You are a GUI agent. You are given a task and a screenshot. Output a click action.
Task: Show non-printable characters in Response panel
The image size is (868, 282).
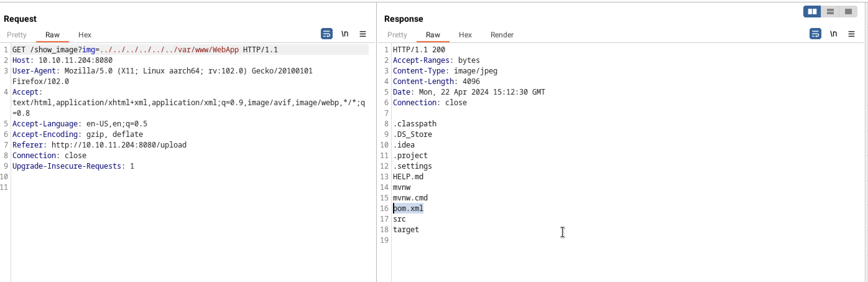[833, 34]
